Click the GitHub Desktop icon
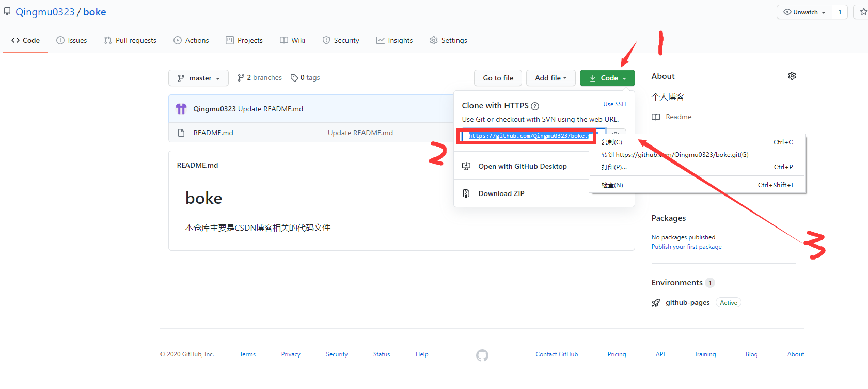 [x=466, y=166]
